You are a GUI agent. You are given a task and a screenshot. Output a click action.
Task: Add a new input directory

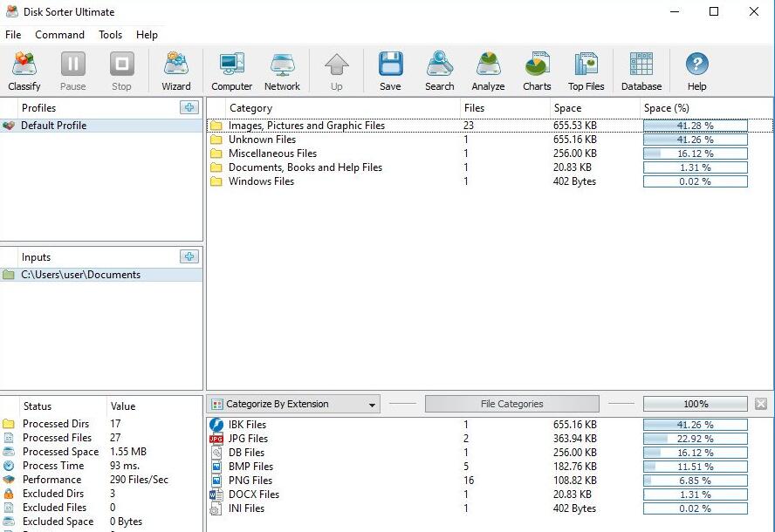[189, 256]
